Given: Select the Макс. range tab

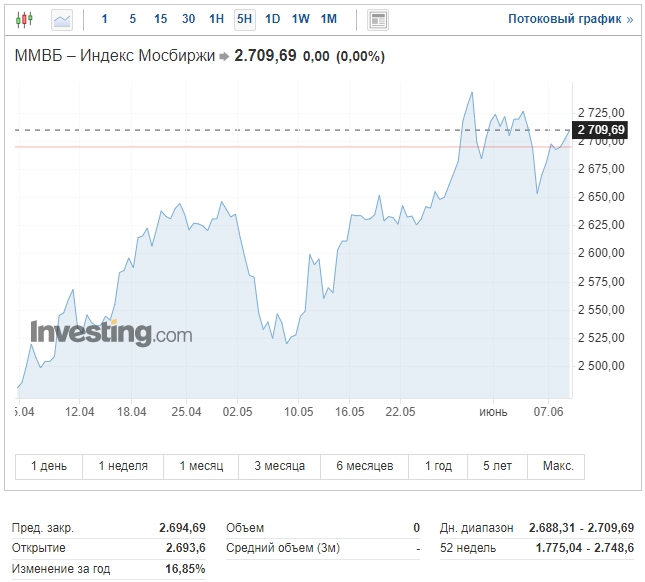Looking at the screenshot, I should pyautogui.click(x=556, y=466).
